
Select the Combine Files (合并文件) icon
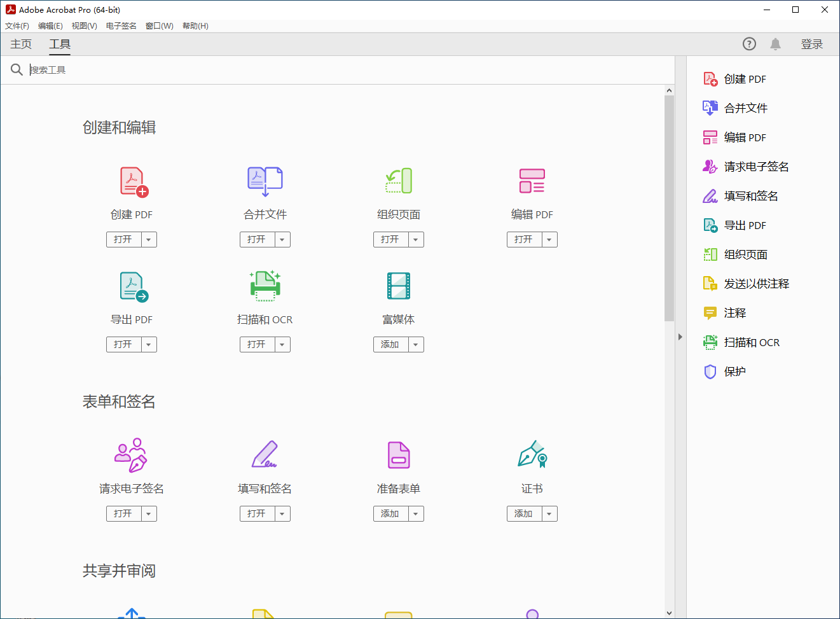click(265, 182)
